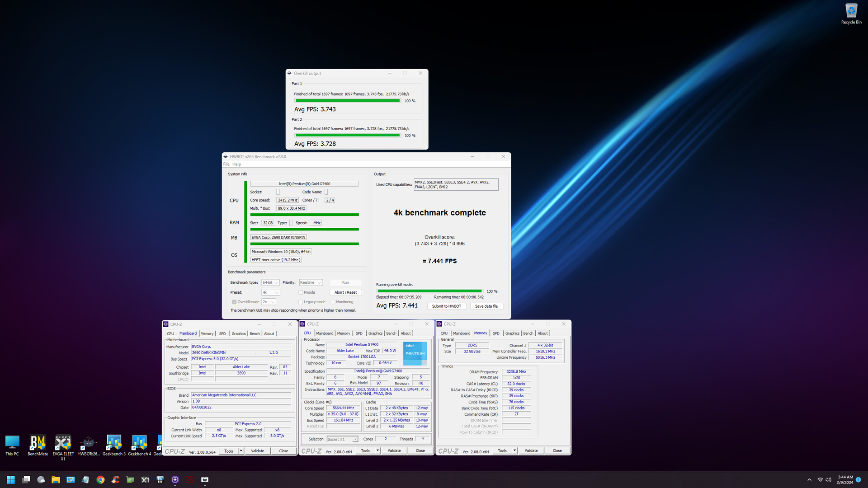Click the Part 2 progress bar
Image resolution: width=868 pixels, height=488 pixels.
pyautogui.click(x=347, y=135)
